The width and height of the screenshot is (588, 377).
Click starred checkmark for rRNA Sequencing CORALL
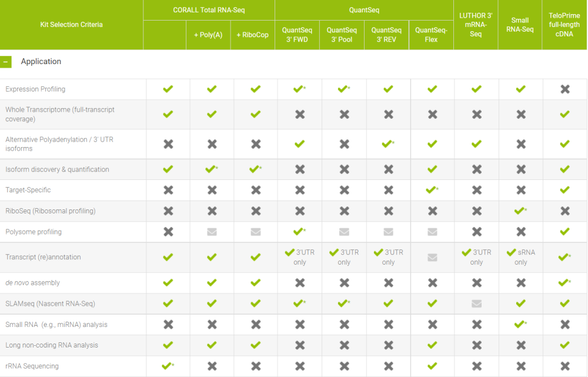click(x=168, y=366)
